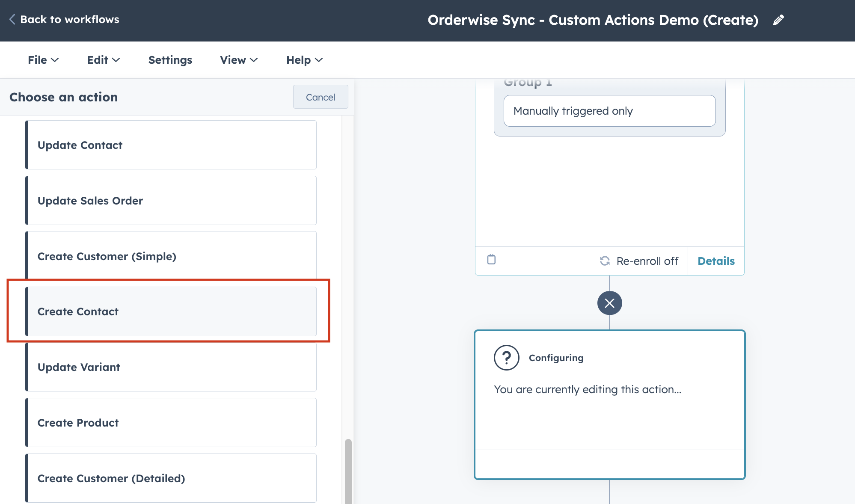
Task: Click the re-enroll refresh icon
Action: [605, 261]
